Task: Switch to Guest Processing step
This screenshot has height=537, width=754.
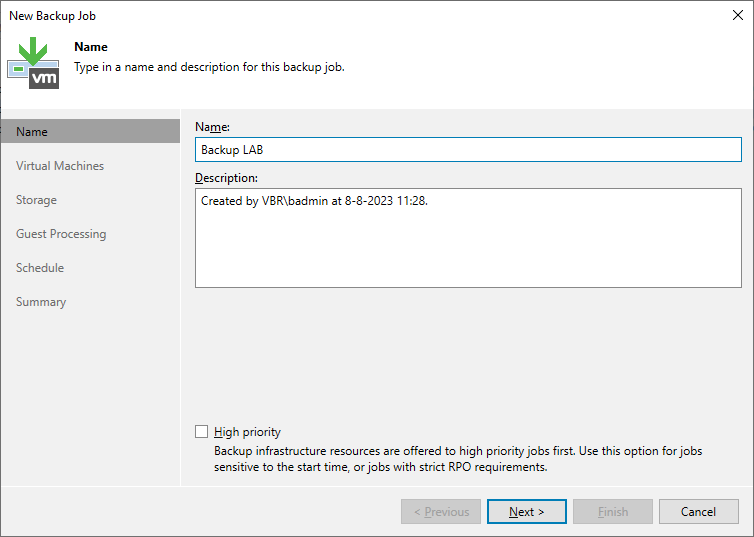Action: pyautogui.click(x=61, y=234)
